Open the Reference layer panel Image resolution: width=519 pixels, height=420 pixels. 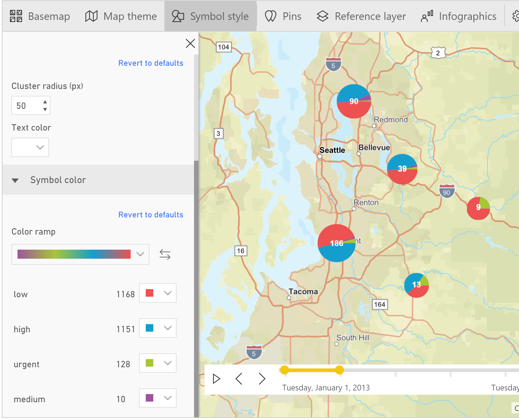(x=361, y=16)
